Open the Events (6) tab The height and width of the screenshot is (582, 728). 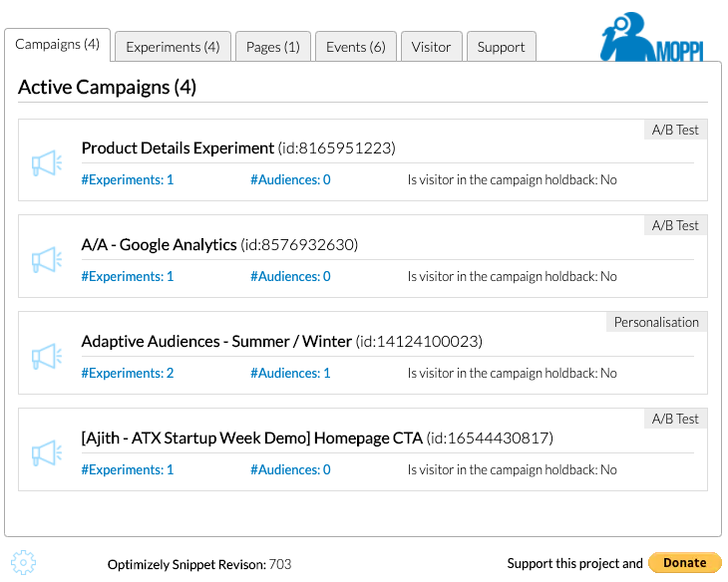356,47
